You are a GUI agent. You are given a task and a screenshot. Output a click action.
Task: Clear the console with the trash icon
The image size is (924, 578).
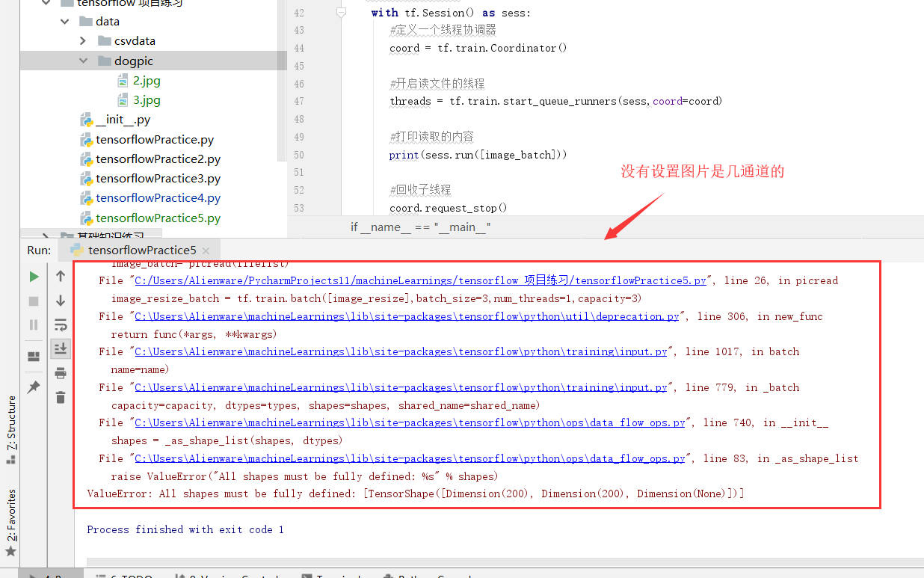[61, 397]
